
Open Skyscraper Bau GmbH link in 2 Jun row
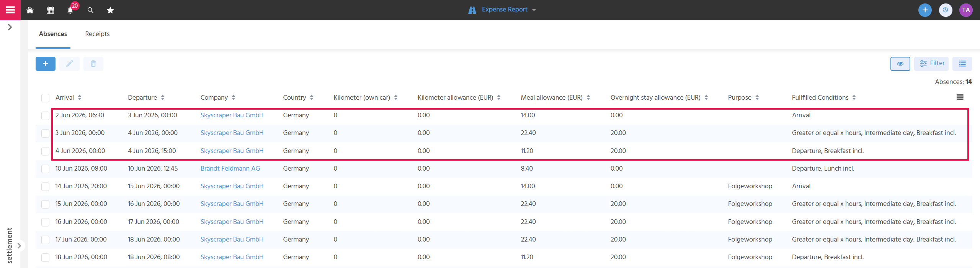tap(232, 115)
